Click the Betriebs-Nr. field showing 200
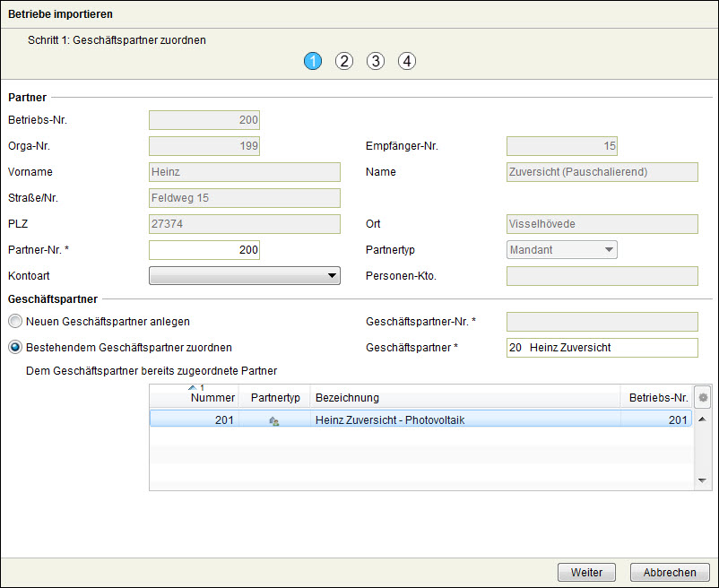 point(204,120)
